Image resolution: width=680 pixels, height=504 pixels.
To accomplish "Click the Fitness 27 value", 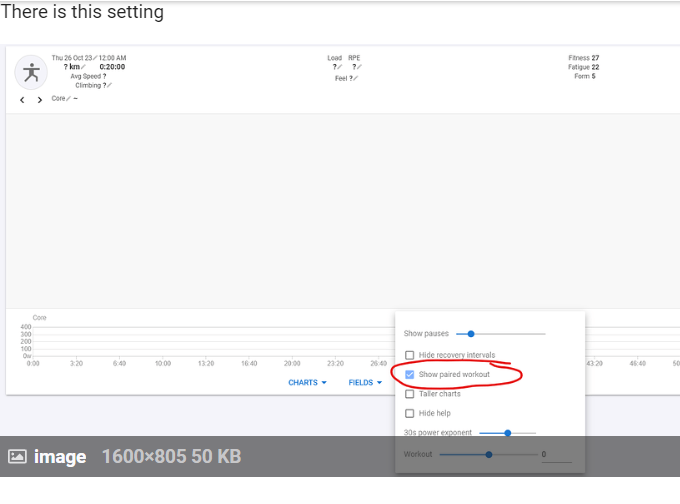I will (x=584, y=58).
